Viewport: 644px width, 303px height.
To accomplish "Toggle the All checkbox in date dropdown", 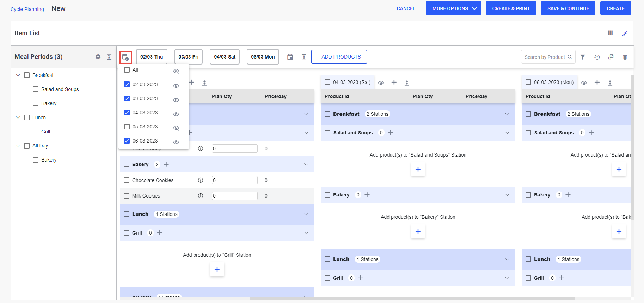I will coord(127,70).
